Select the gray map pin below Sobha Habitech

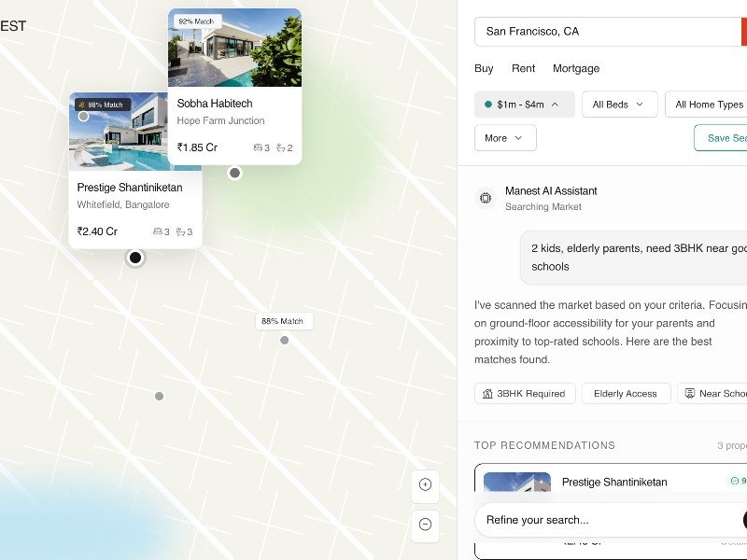[235, 173]
